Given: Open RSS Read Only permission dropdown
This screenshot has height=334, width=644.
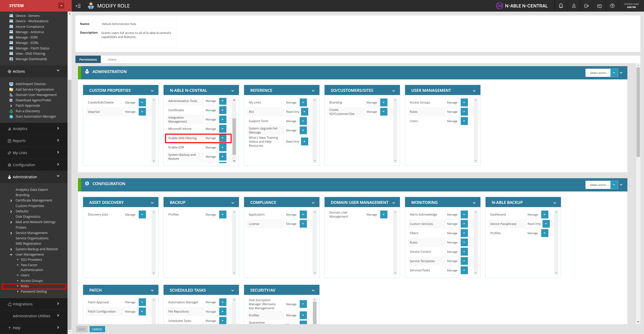Looking at the screenshot, I should point(305,112).
